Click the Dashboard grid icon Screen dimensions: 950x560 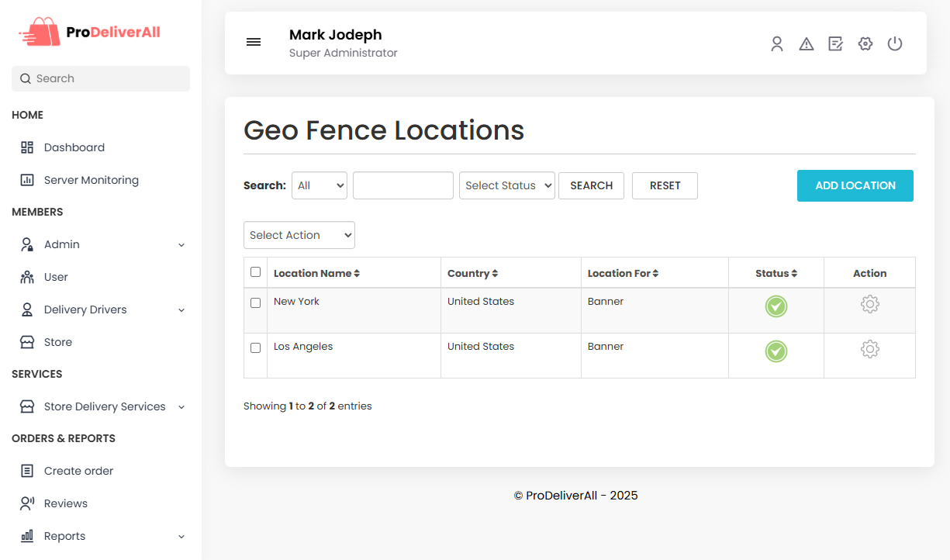tap(27, 147)
